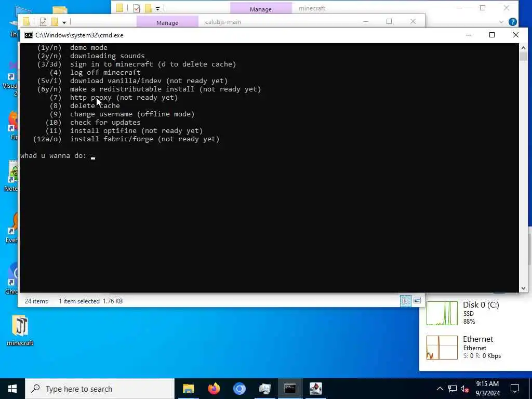532x399 pixels.
Task: Launch Firefox from the taskbar
Action: coord(214,389)
